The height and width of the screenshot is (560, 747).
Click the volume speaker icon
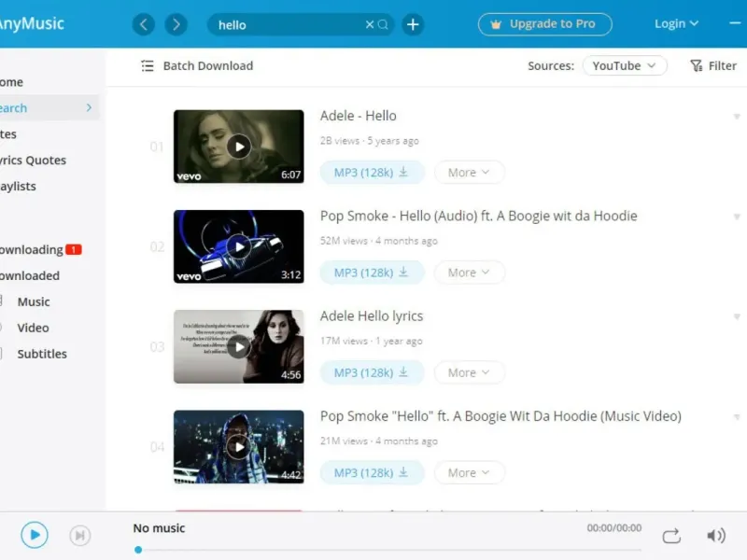point(716,536)
